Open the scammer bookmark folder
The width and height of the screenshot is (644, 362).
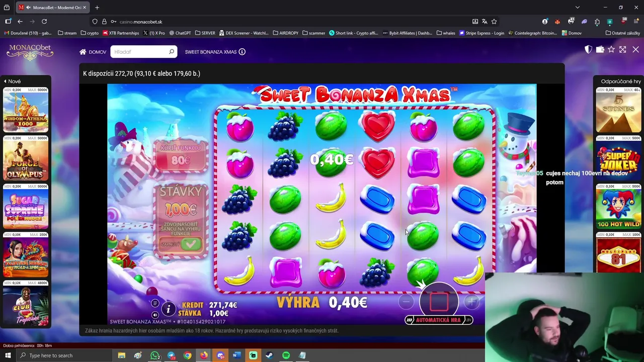313,33
